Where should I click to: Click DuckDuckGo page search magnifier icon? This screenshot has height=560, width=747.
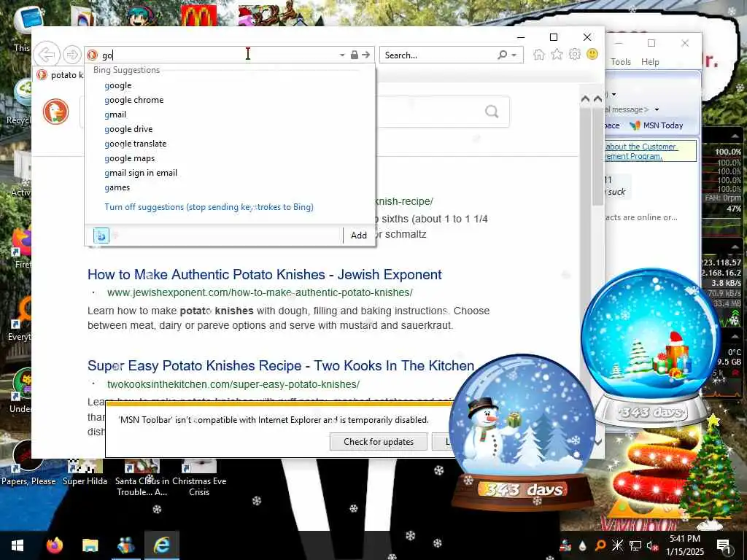point(492,112)
